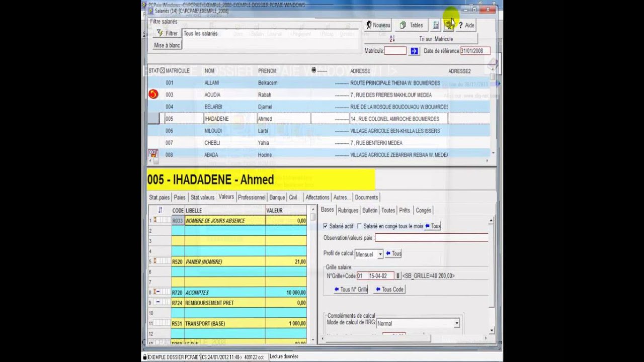644x362 pixels.
Task: Open the calculator icon
Action: click(x=436, y=25)
